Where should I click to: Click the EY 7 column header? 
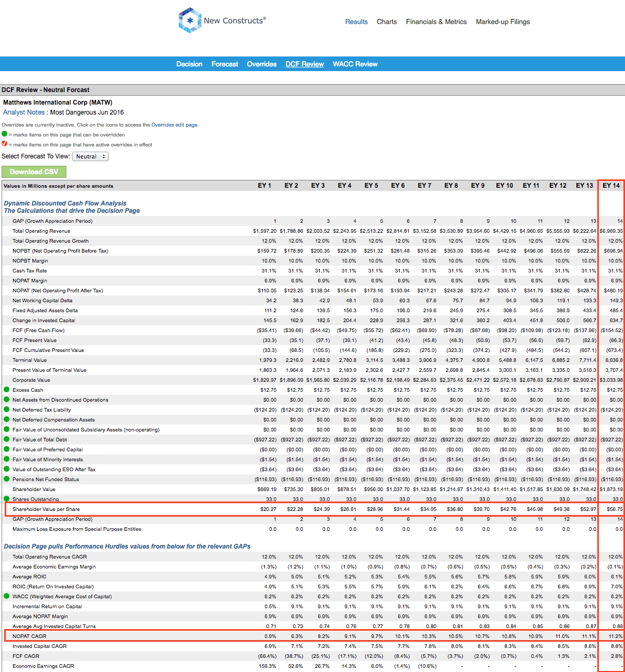[424, 186]
